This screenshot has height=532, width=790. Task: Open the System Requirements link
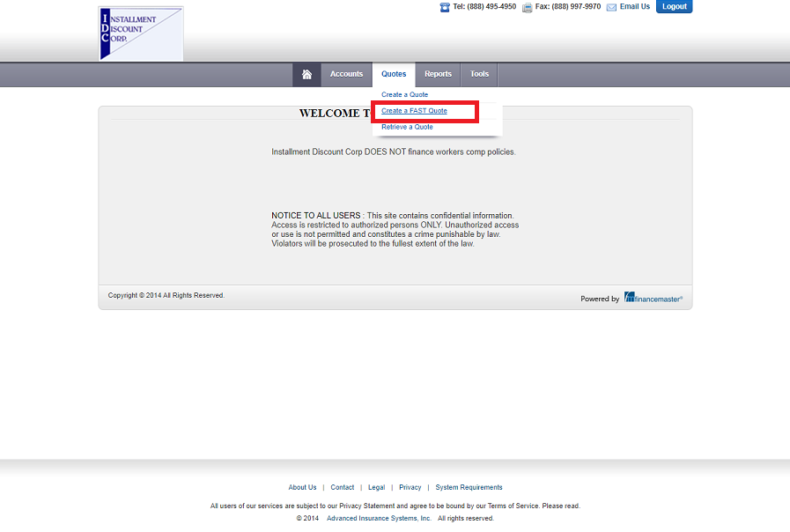[469, 487]
